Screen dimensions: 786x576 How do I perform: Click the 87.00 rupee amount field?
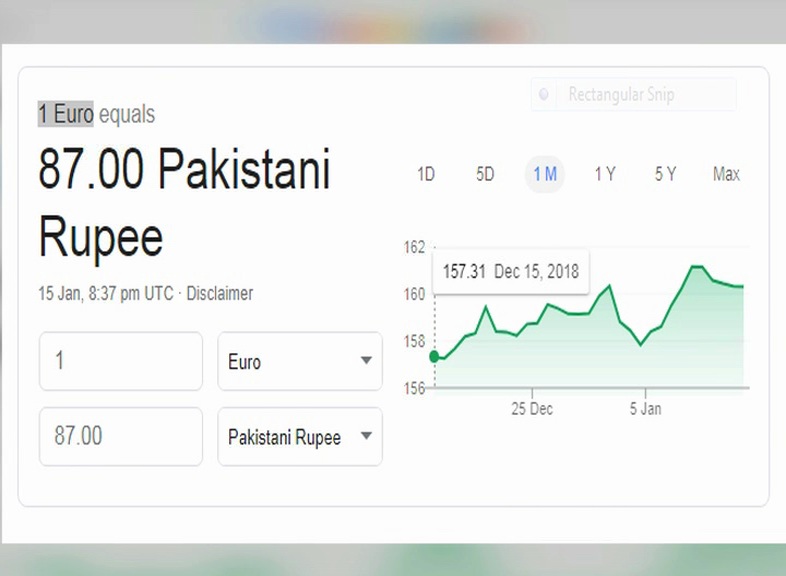pos(121,436)
